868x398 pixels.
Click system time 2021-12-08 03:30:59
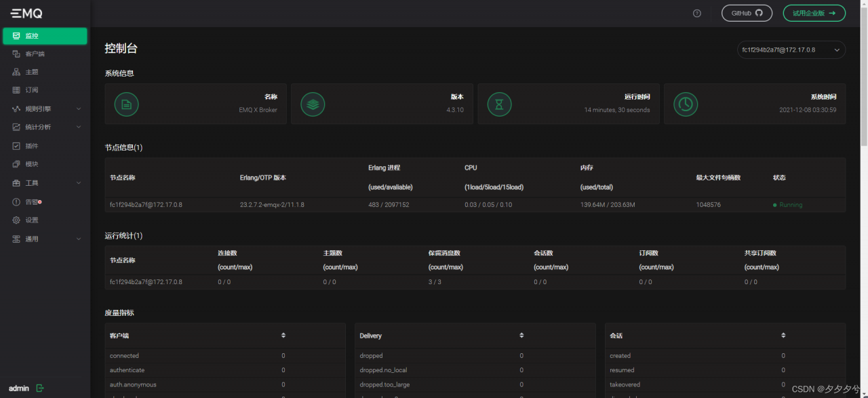pos(808,110)
